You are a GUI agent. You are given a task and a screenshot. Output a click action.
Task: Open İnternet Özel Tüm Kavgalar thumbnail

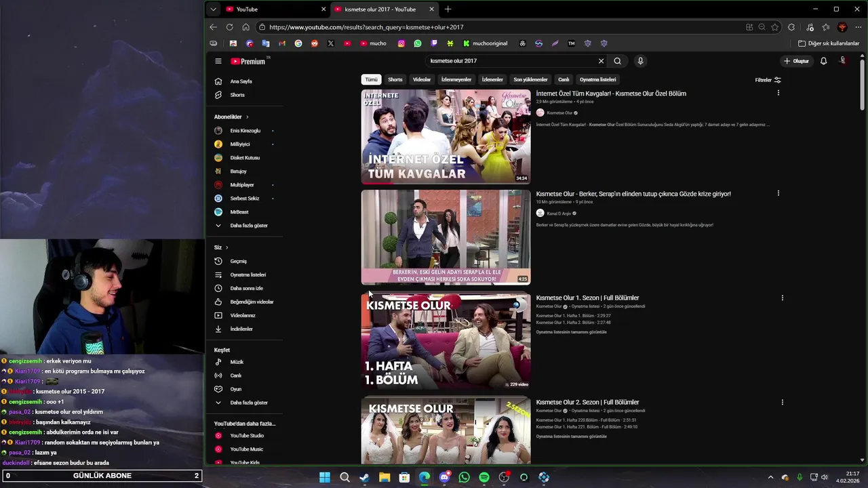click(446, 136)
